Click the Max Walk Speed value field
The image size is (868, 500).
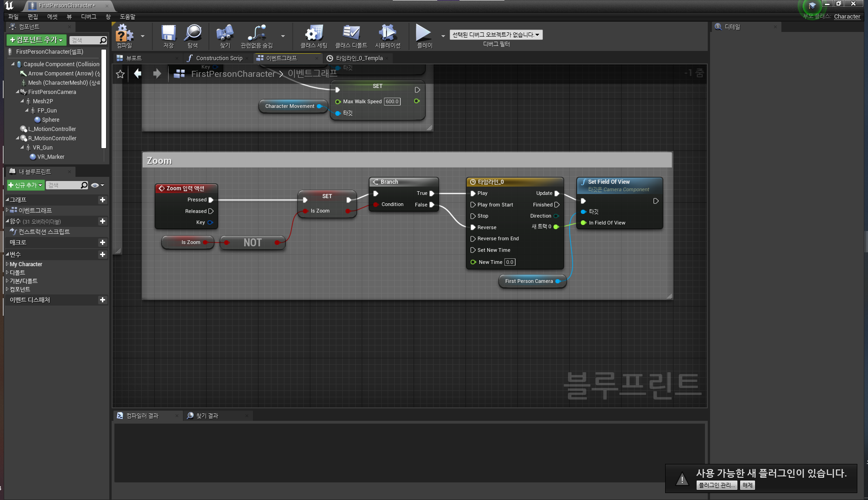[x=392, y=101]
